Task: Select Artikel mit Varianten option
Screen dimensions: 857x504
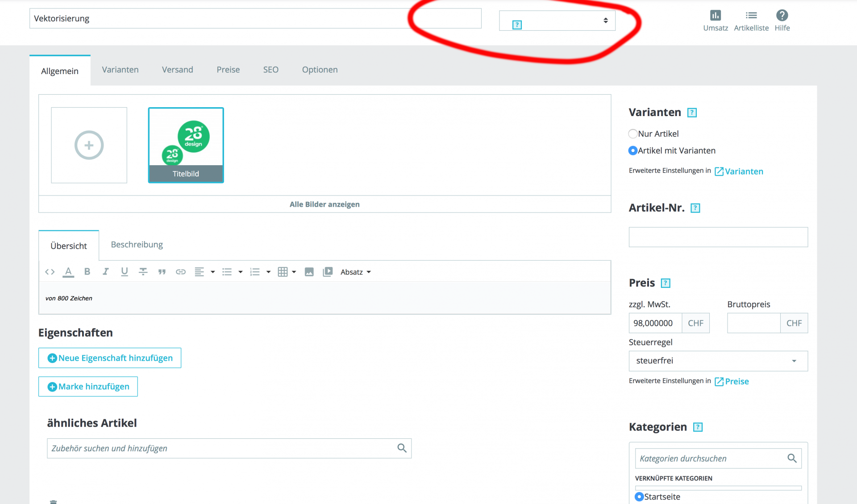Action: click(x=633, y=150)
